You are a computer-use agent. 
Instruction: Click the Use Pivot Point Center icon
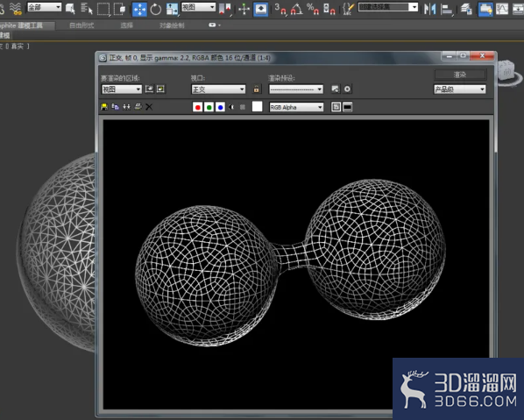tap(225, 9)
